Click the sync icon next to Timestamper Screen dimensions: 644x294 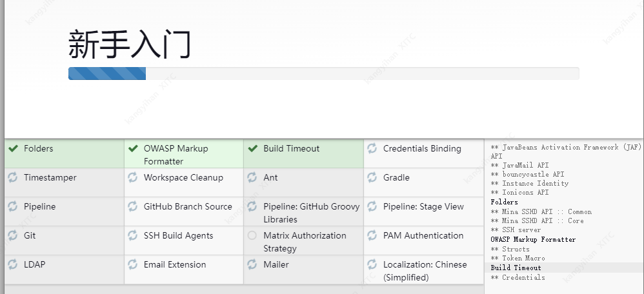[13, 178]
